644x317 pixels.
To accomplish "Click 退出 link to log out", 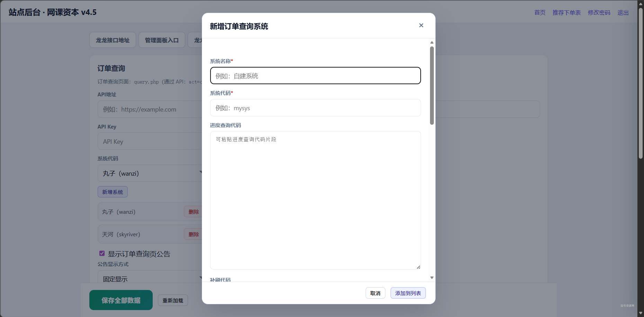I will [x=623, y=12].
